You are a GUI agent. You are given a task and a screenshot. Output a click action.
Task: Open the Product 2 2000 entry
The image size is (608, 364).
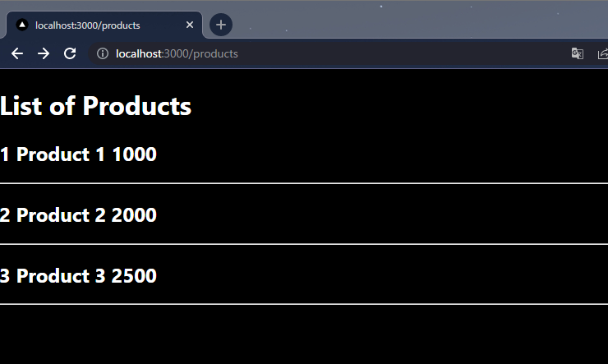78,214
